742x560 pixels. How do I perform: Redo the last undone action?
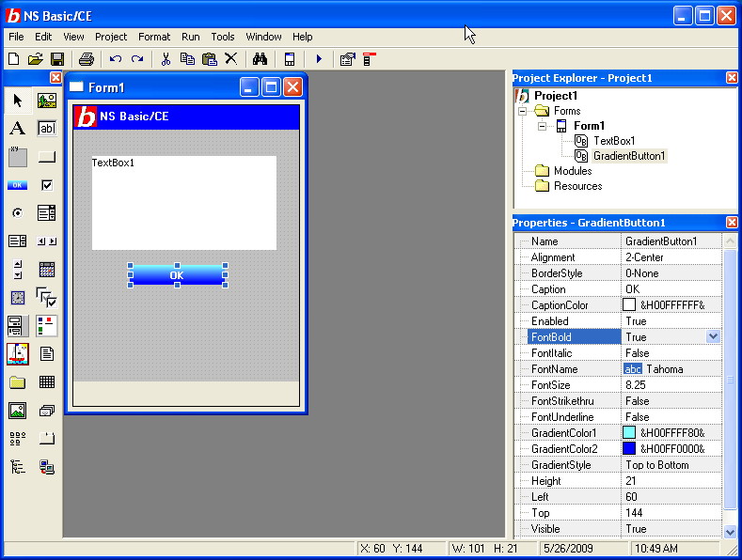click(x=137, y=59)
